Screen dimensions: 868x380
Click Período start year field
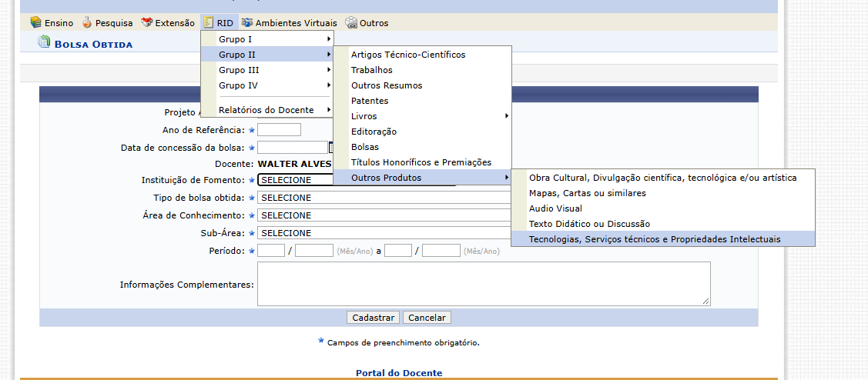[x=314, y=251]
